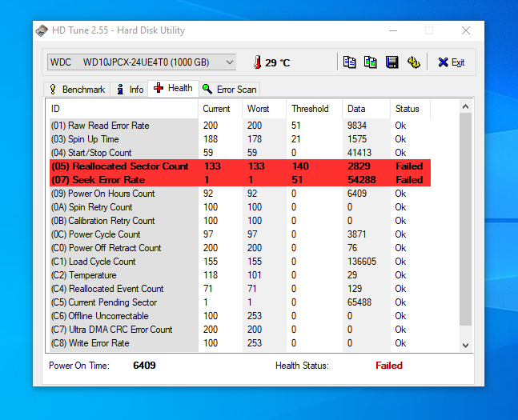Image resolution: width=518 pixels, height=420 pixels.
Task: Click the scrollbar up arrow
Action: coord(465,106)
